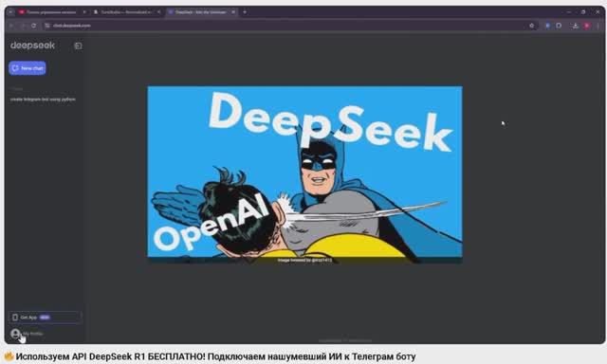Open browser downloads

tap(576, 26)
